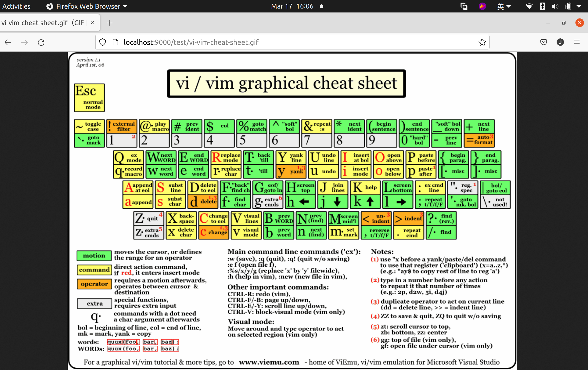The width and height of the screenshot is (588, 370).
Task: Click the volume speaker icon
Action: (555, 6)
